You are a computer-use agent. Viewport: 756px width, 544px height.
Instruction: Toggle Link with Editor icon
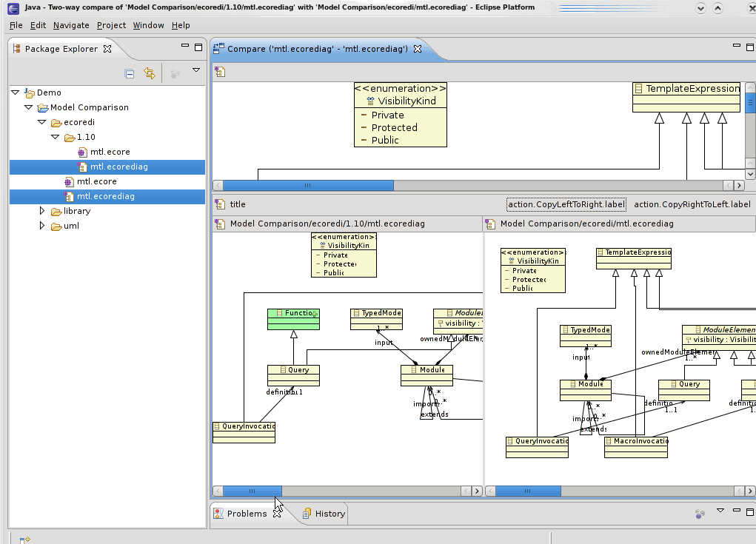coord(150,73)
